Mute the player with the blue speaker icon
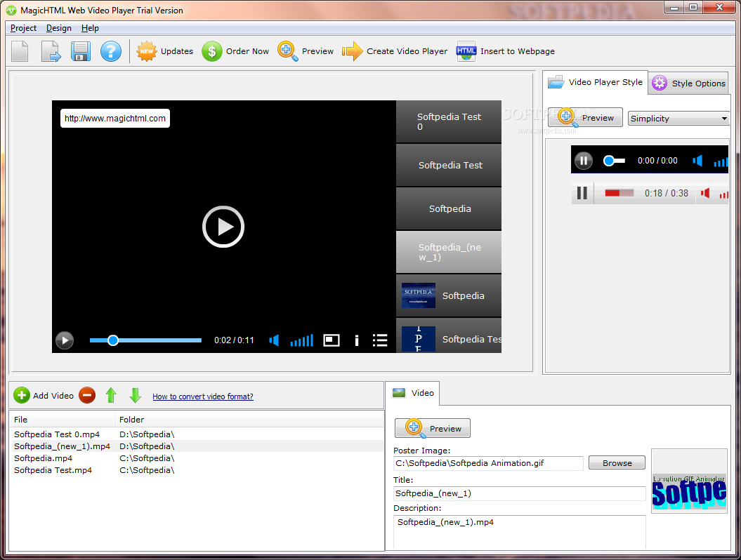The image size is (741, 560). point(274,340)
